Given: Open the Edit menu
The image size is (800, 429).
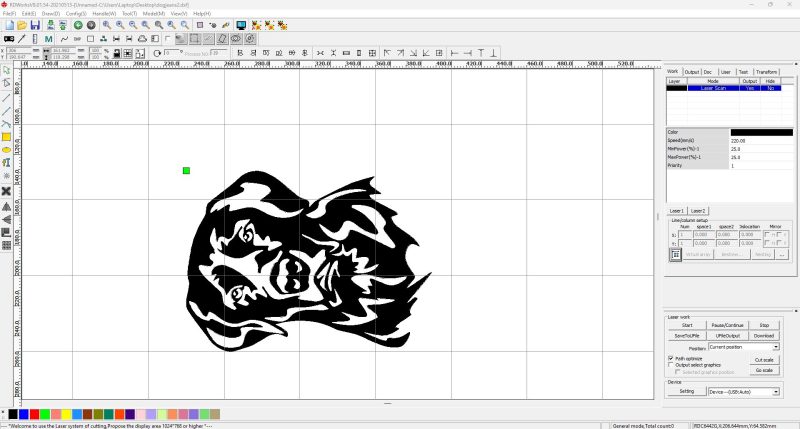Looking at the screenshot, I should pos(29,14).
